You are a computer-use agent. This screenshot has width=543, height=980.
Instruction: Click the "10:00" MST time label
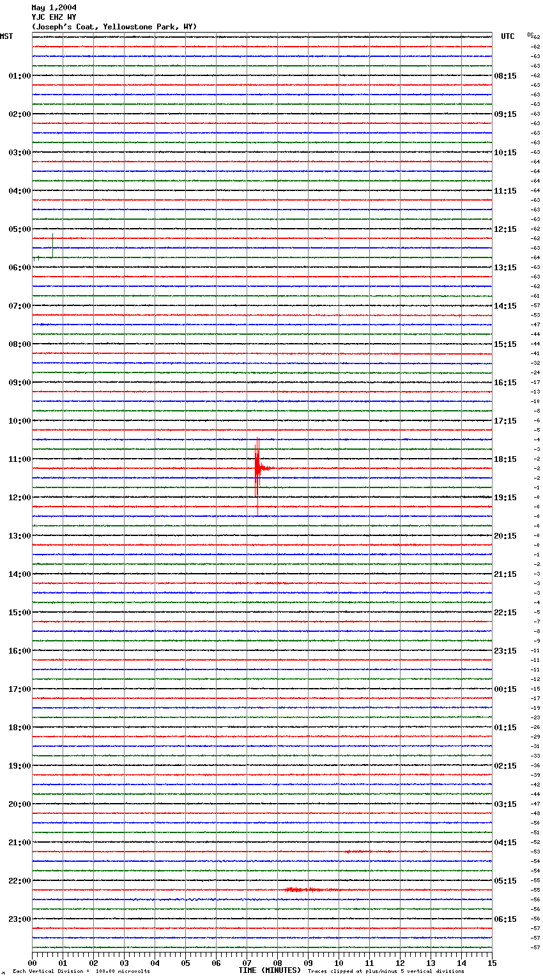[20, 421]
